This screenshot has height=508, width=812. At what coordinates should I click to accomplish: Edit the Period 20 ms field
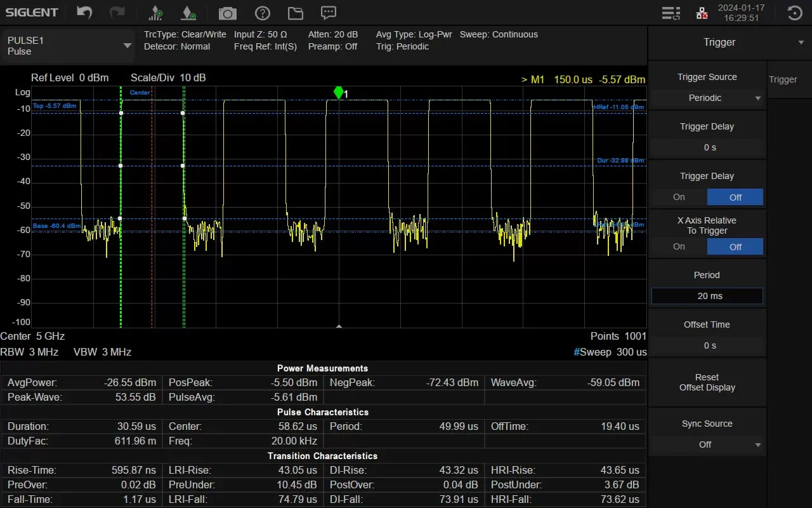pyautogui.click(x=707, y=296)
